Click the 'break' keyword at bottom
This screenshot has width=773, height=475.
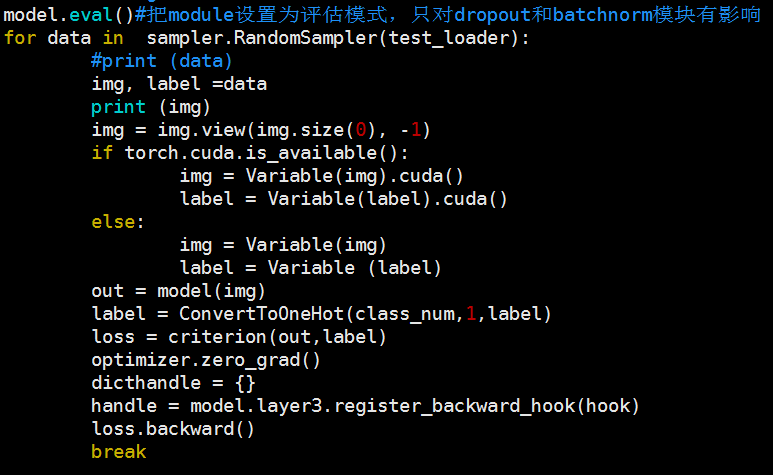(118, 452)
